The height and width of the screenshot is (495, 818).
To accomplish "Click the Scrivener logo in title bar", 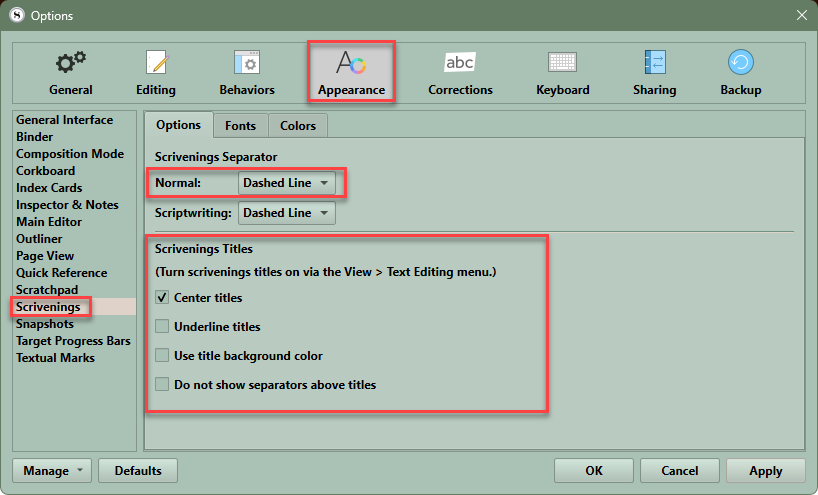I will click(17, 15).
